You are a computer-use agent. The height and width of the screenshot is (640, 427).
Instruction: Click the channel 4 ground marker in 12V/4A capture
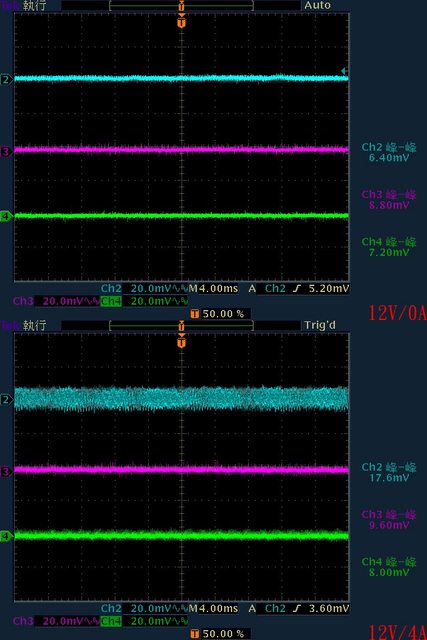click(6, 536)
